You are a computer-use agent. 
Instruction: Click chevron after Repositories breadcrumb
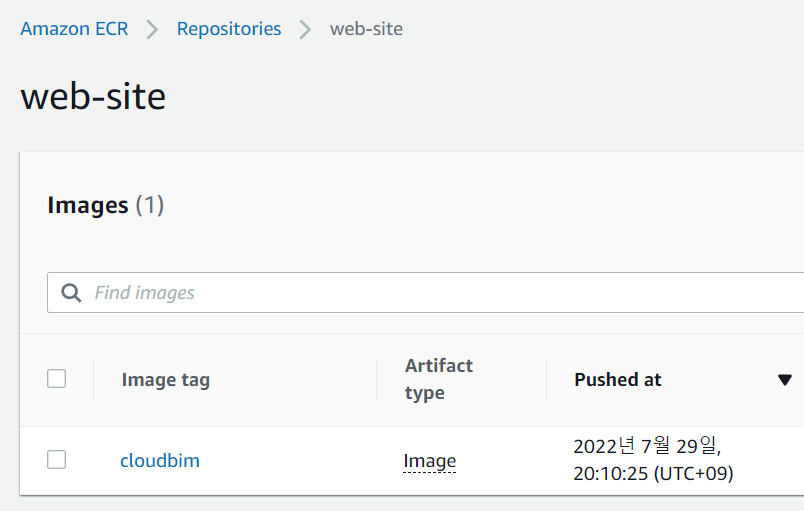point(305,29)
